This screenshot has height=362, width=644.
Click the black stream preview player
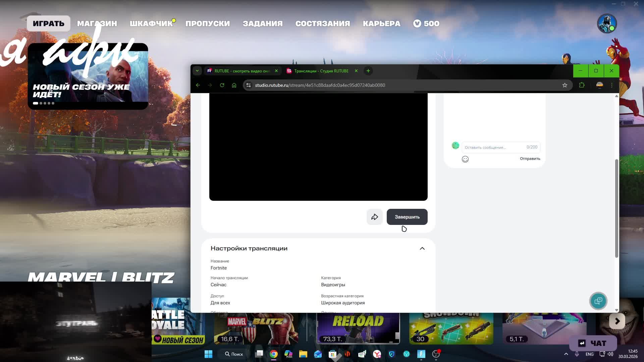pos(318,147)
